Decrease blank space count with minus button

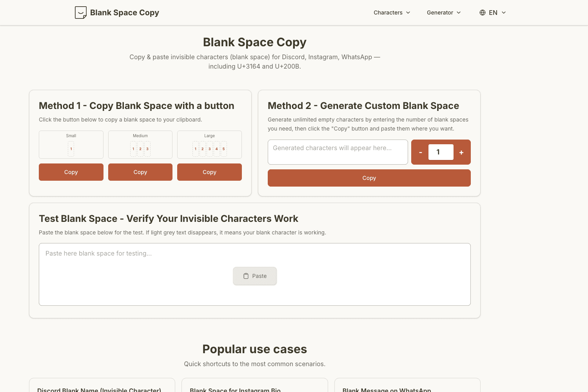point(421,152)
